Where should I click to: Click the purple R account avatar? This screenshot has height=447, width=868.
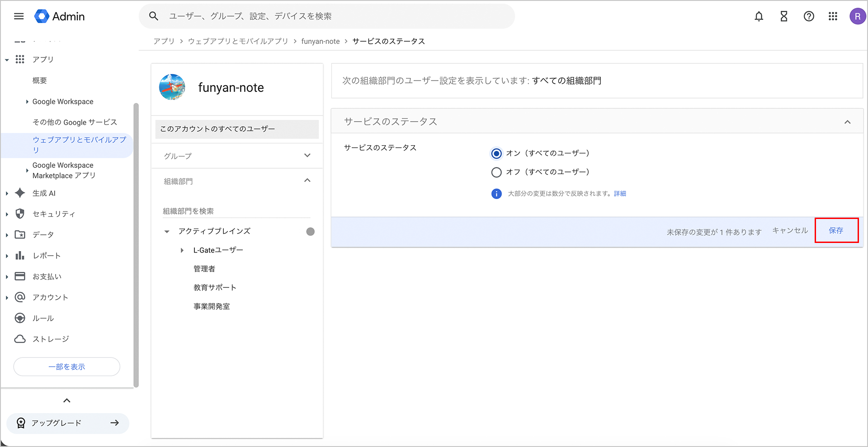click(x=857, y=16)
